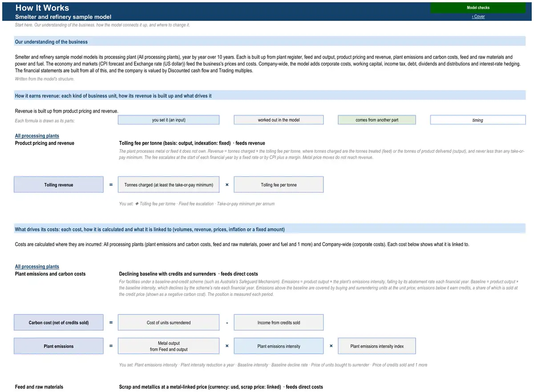
Task: Open the Model checks button
Action: [478, 8]
